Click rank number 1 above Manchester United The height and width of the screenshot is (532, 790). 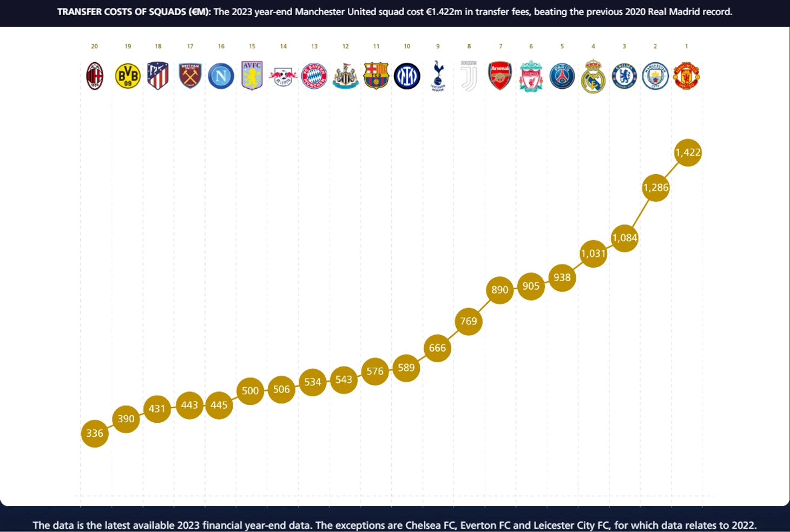click(687, 46)
